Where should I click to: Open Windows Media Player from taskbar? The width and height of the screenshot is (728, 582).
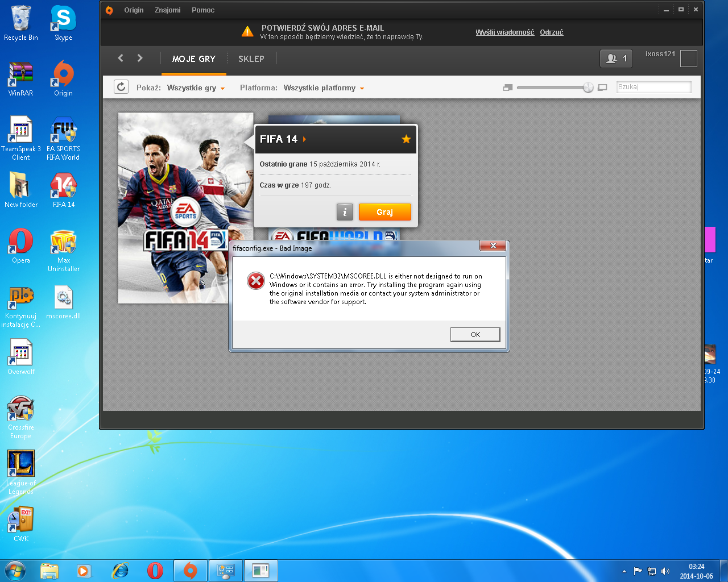[x=84, y=571]
